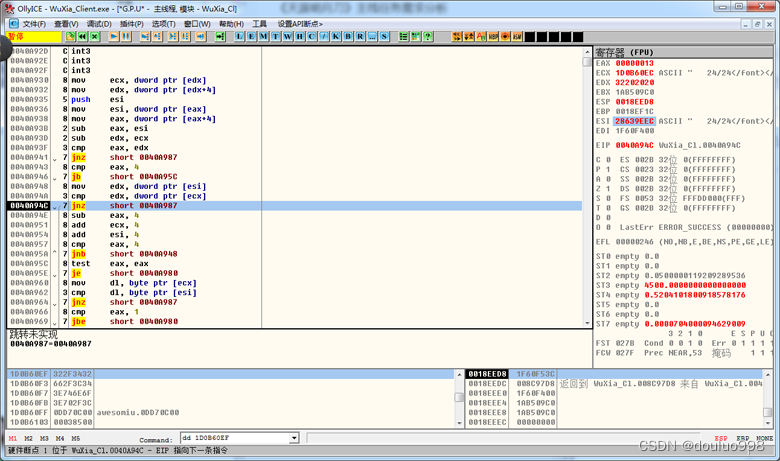Screen dimensions: 780x461
Task: Open Windows list with W button
Action: tap(288, 36)
